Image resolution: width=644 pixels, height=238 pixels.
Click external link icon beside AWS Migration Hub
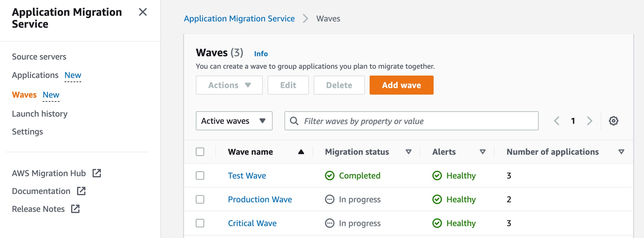97,173
